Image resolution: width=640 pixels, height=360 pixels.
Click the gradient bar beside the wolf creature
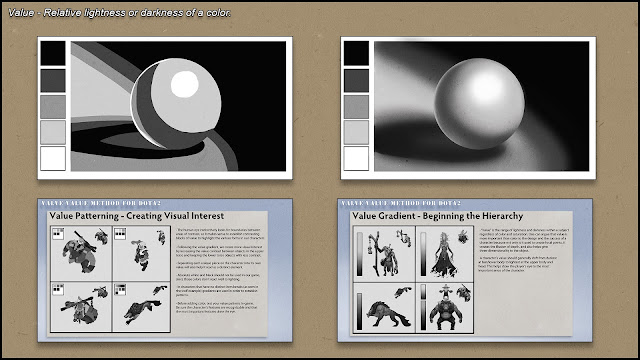pos(360,311)
